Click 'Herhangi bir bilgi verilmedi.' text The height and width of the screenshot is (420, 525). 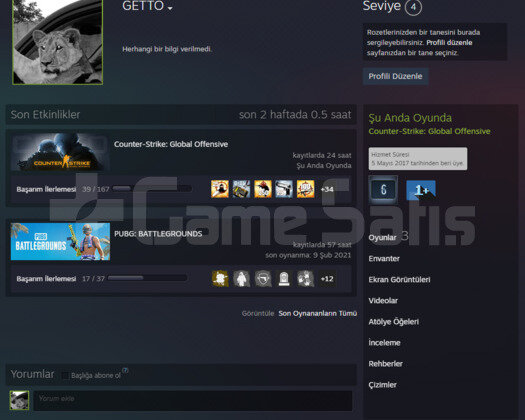pyautogui.click(x=167, y=49)
